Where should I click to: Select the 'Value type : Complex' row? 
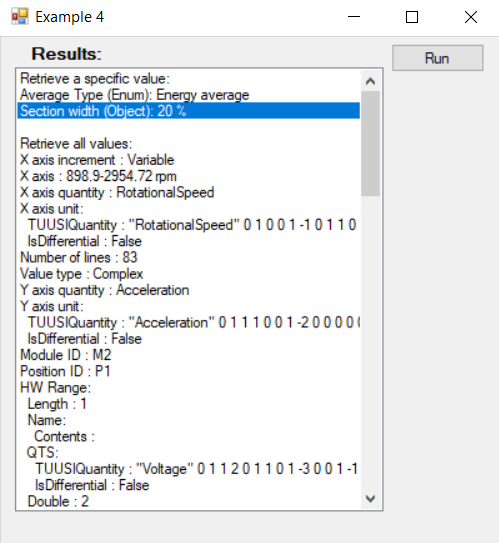pyautogui.click(x=189, y=274)
